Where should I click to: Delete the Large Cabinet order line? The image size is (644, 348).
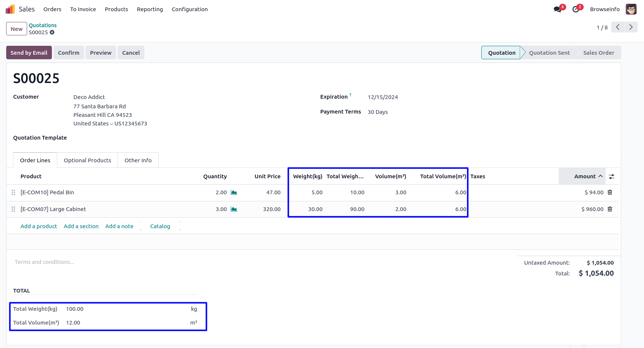coord(610,209)
